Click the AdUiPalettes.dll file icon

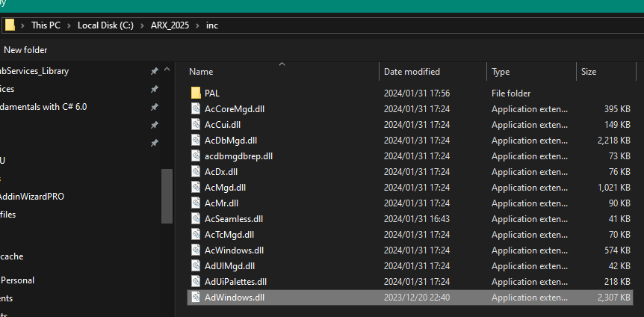(x=196, y=282)
